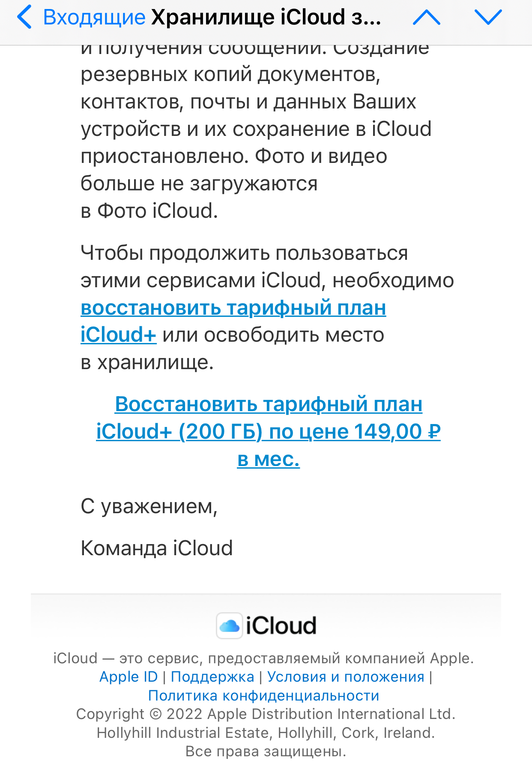Open Политика конфиденциальности link
Image resolution: width=532 pixels, height=773 pixels.
coord(263,695)
